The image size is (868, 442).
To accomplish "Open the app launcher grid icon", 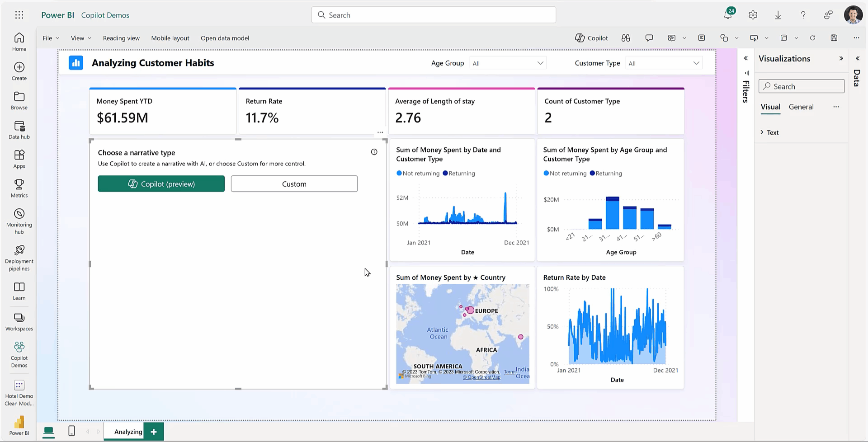I will 19,15.
